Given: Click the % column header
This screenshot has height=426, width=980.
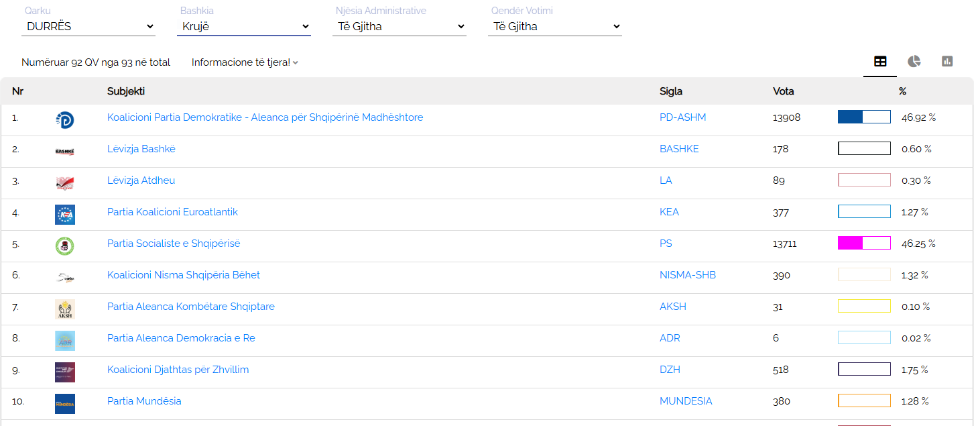Looking at the screenshot, I should pyautogui.click(x=902, y=91).
